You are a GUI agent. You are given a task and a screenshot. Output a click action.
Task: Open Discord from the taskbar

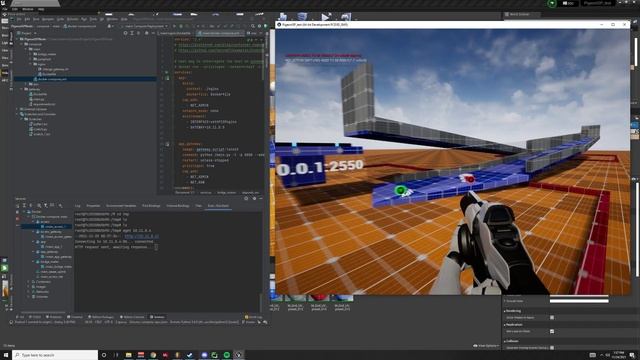pyautogui.click(x=204, y=355)
